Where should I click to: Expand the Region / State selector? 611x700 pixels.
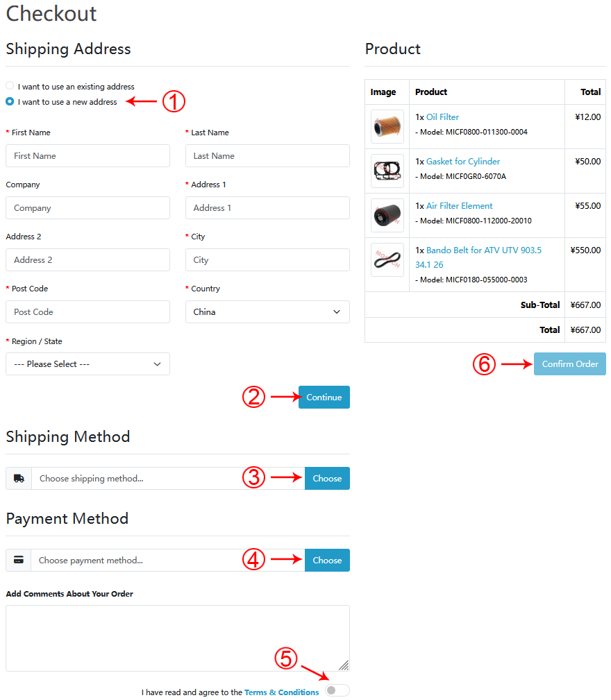click(x=87, y=364)
